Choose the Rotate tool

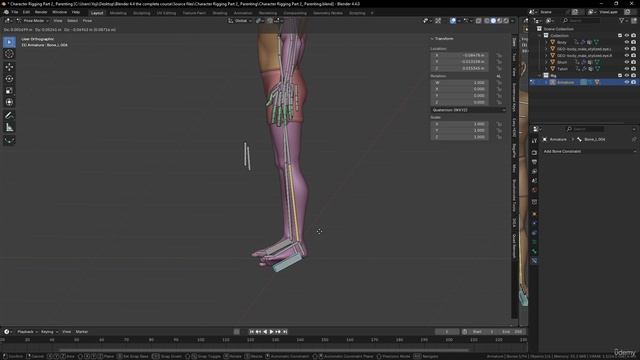(x=9, y=78)
